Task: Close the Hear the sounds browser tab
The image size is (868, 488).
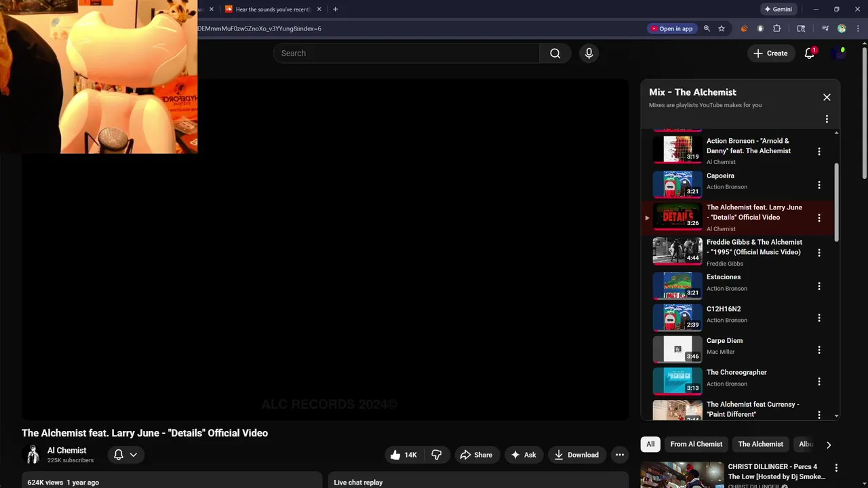Action: (319, 9)
